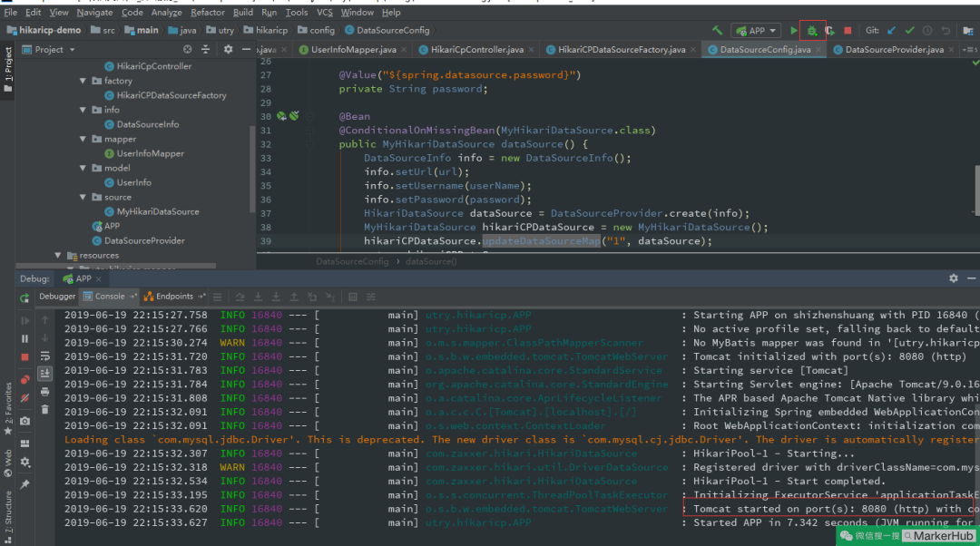The height and width of the screenshot is (546, 980).
Task: Rerun the APP session with the circular arrow icon
Action: tap(24, 298)
